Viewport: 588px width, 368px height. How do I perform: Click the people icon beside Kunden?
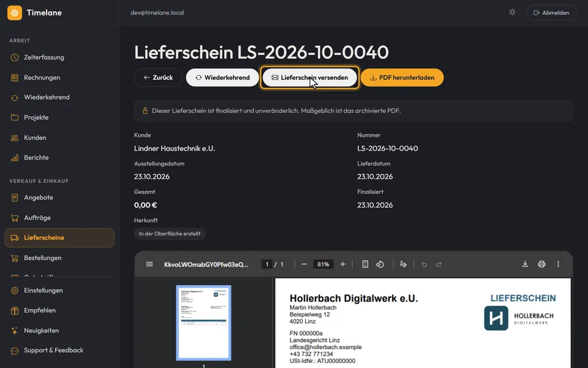pos(15,137)
